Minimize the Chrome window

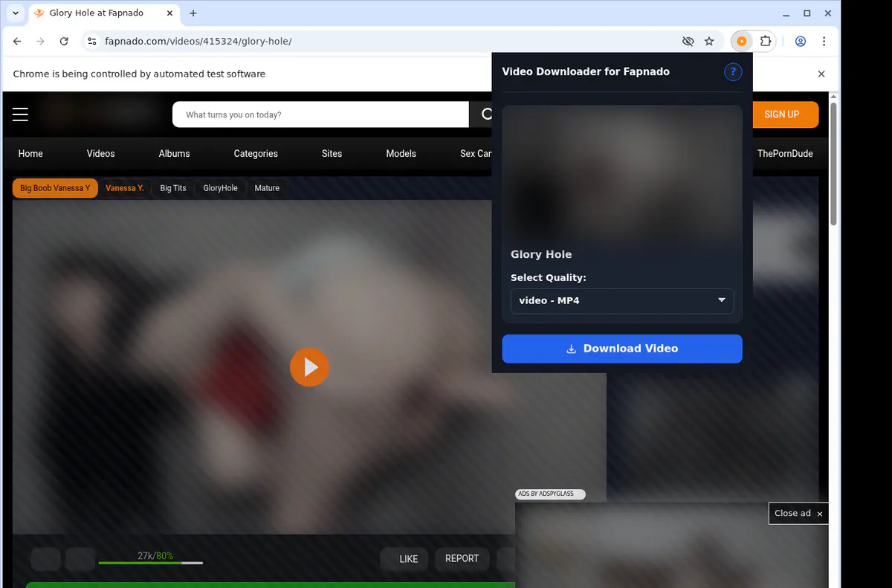click(x=787, y=13)
